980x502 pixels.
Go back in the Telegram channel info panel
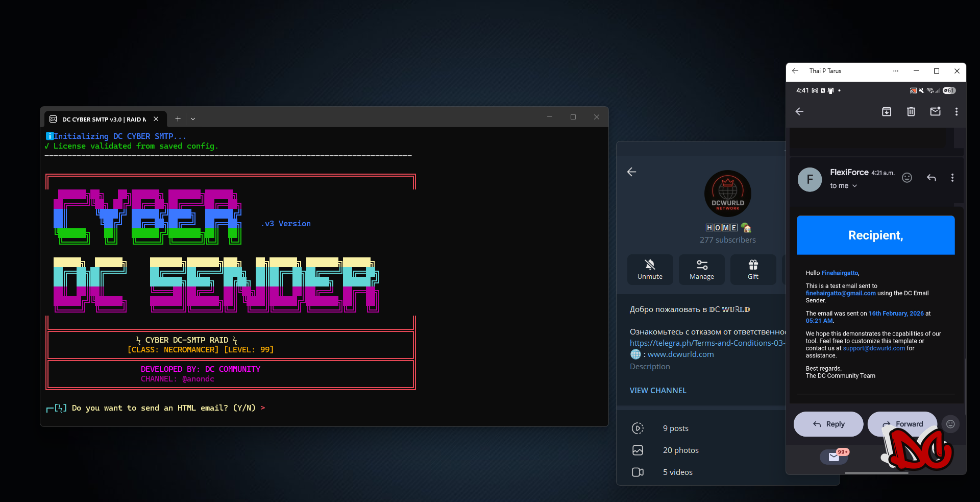[631, 172]
